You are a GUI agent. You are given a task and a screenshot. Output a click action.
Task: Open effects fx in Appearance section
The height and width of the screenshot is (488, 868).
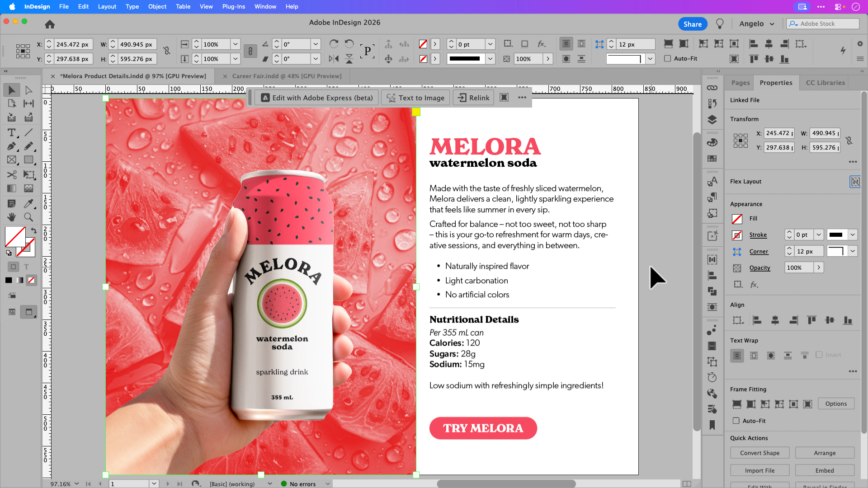754,285
